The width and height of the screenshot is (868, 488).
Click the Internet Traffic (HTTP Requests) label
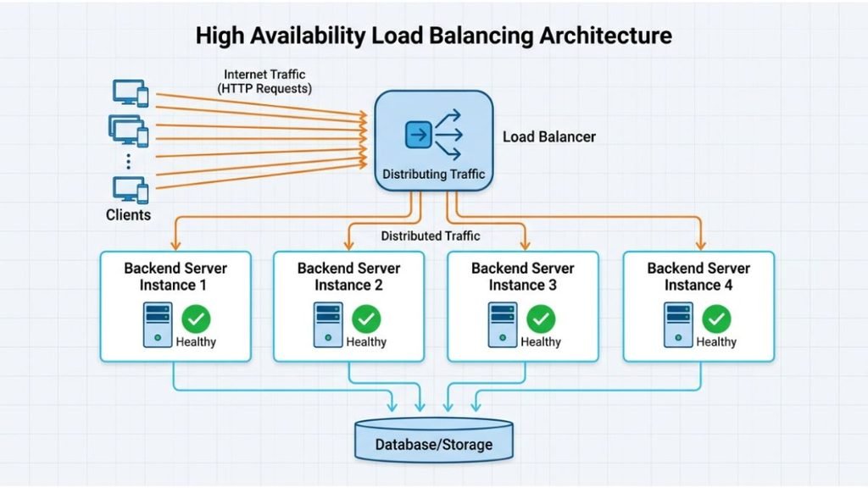[x=264, y=81]
